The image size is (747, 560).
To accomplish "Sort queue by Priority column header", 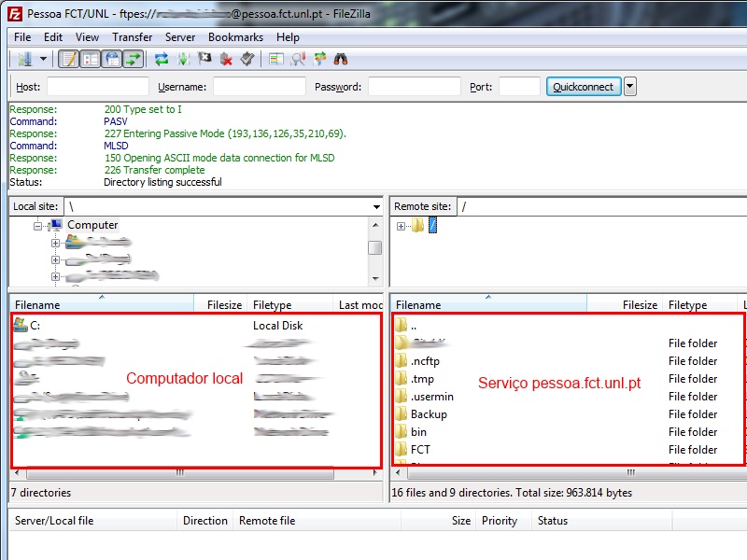I will [505, 521].
